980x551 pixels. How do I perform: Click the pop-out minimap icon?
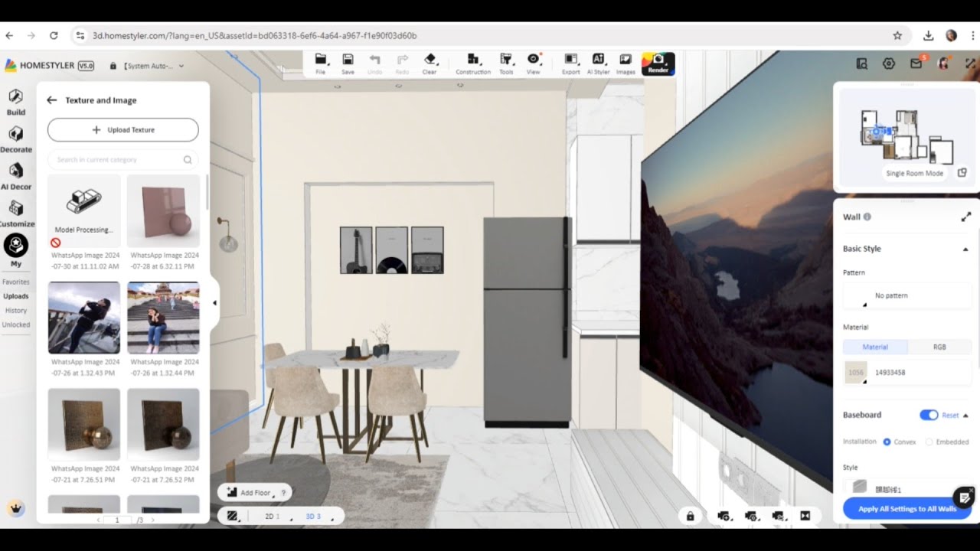tap(962, 173)
